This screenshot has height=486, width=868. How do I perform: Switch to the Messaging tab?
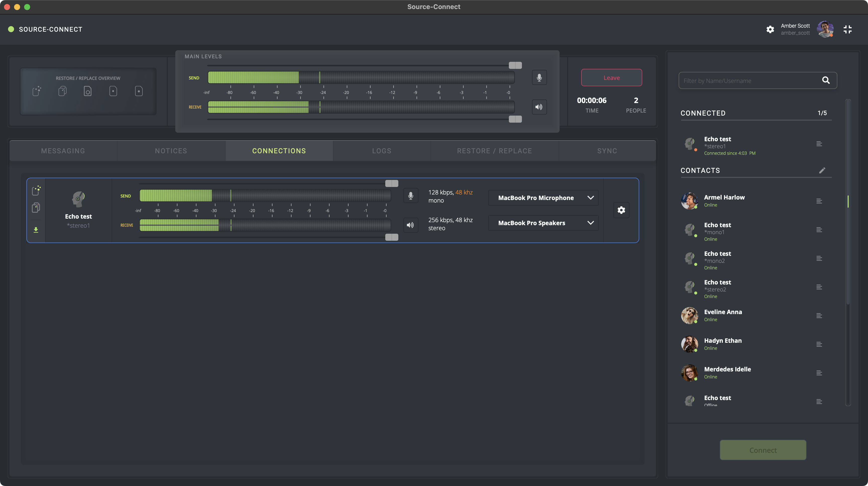[x=63, y=151]
